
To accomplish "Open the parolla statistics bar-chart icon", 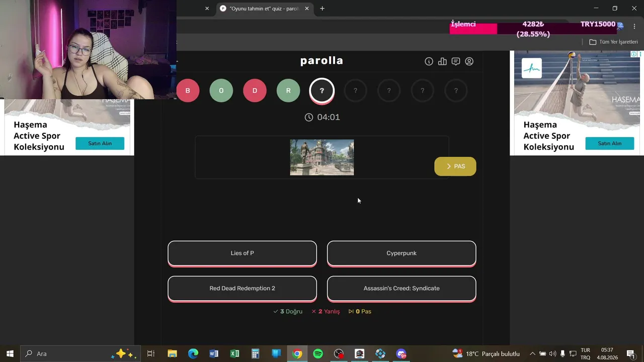I will click(x=442, y=61).
